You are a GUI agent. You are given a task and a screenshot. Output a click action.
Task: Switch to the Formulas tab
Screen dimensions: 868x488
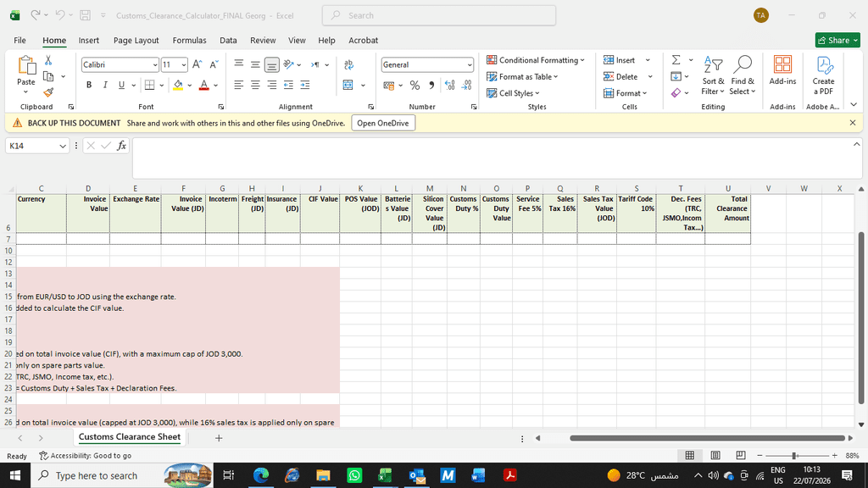[x=189, y=41]
